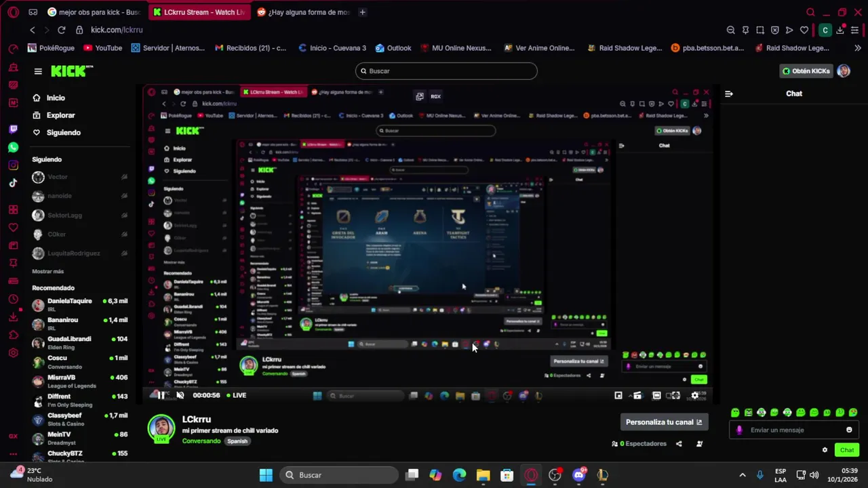Open the YouTube bookmark
The image size is (868, 488).
pos(102,48)
